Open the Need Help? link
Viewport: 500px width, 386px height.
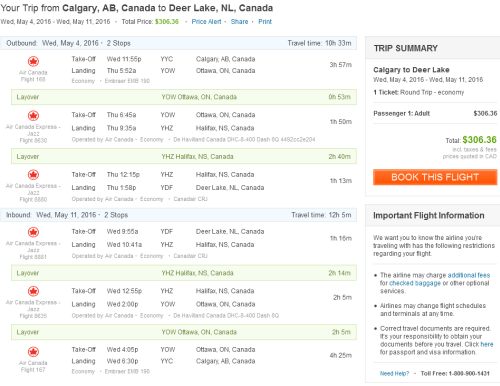point(394,373)
